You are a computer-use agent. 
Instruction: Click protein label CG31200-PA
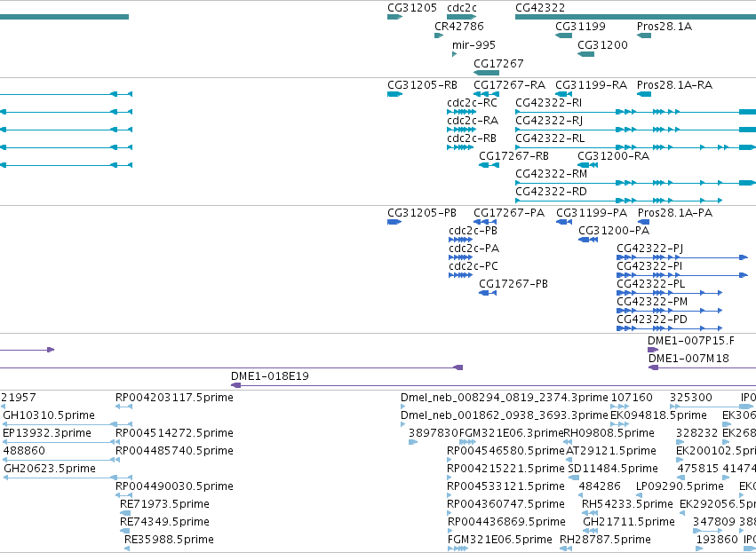pos(614,231)
